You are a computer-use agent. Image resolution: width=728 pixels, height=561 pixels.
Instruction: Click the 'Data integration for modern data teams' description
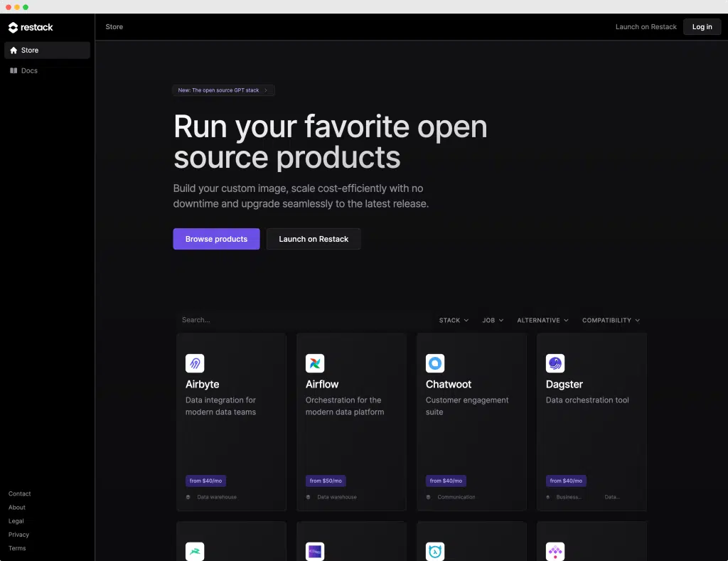click(x=220, y=406)
